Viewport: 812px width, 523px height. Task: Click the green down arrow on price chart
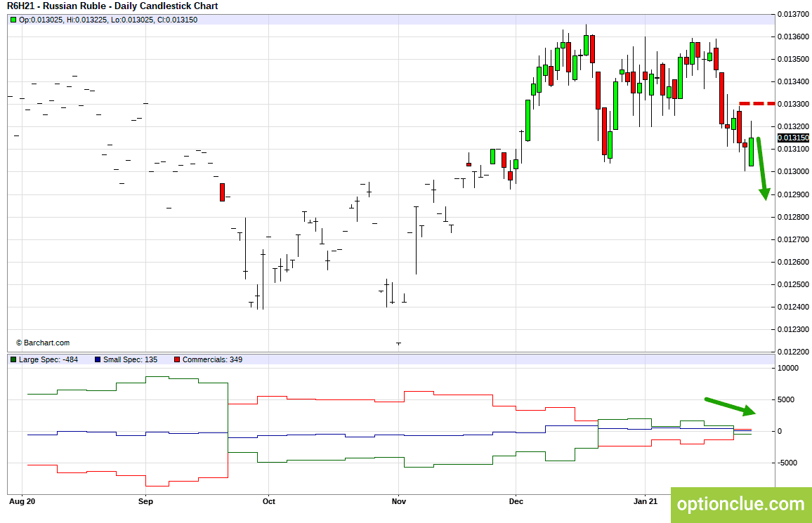(761, 168)
